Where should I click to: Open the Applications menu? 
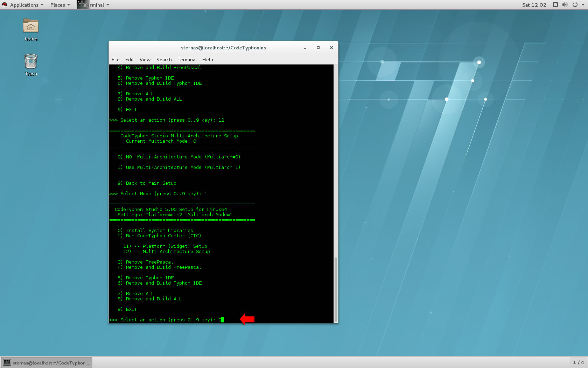point(27,5)
